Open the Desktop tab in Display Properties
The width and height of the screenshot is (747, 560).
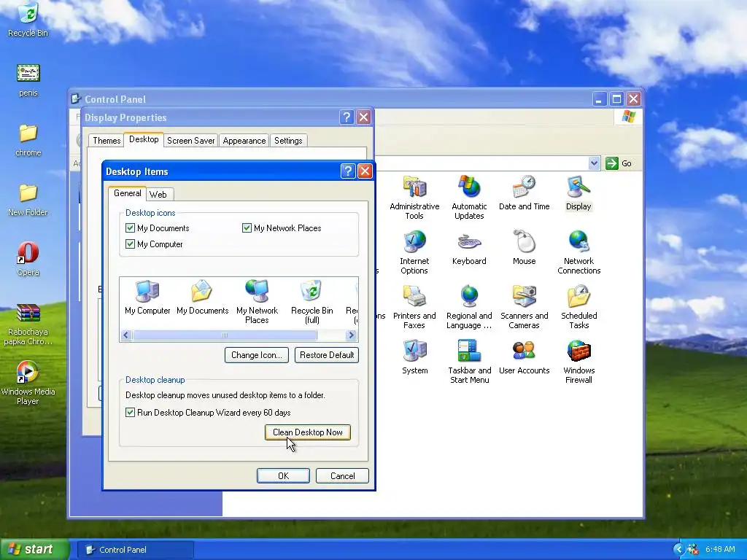pos(144,139)
